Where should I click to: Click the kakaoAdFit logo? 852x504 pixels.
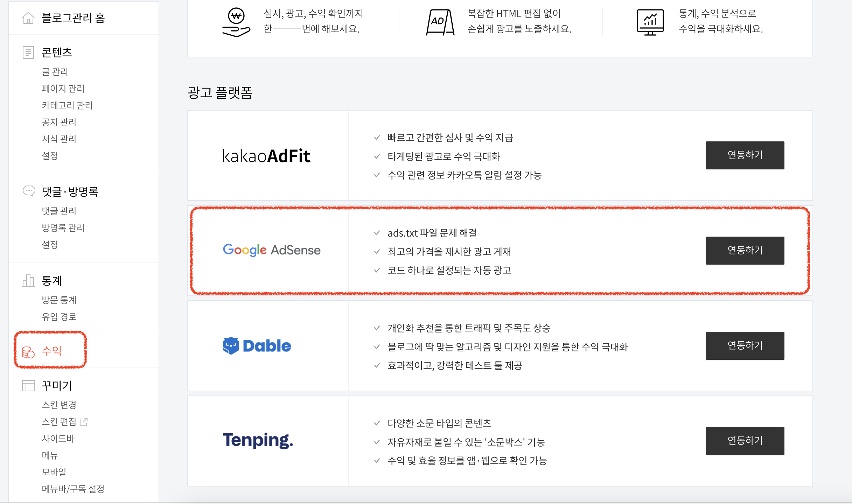coord(266,156)
